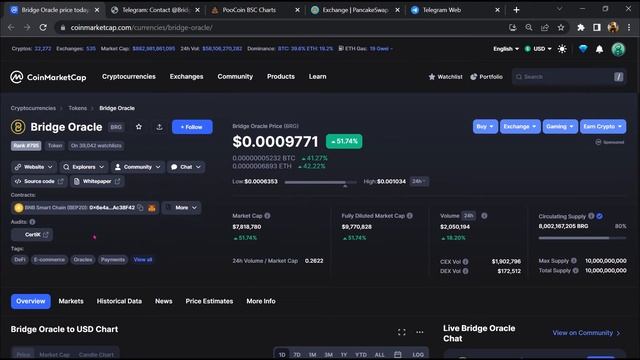Change the 24h low/high range selector
Viewport: 640px width, 360px height.
[x=419, y=181]
